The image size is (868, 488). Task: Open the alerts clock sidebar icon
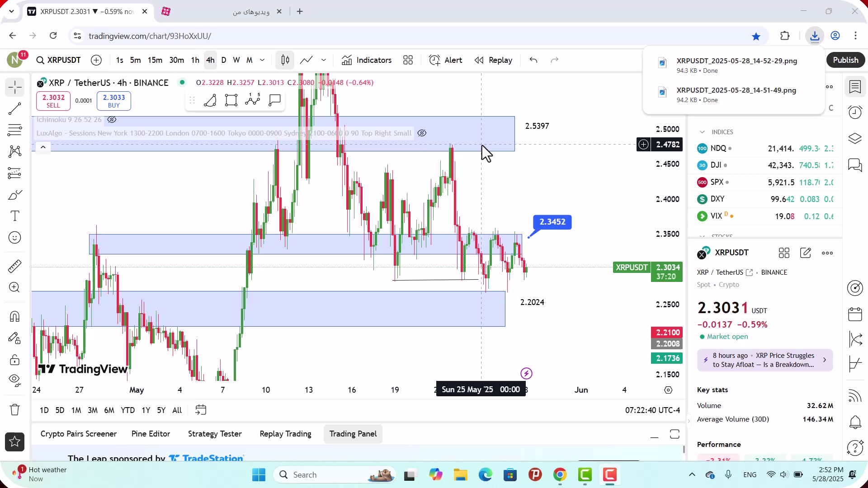click(855, 112)
